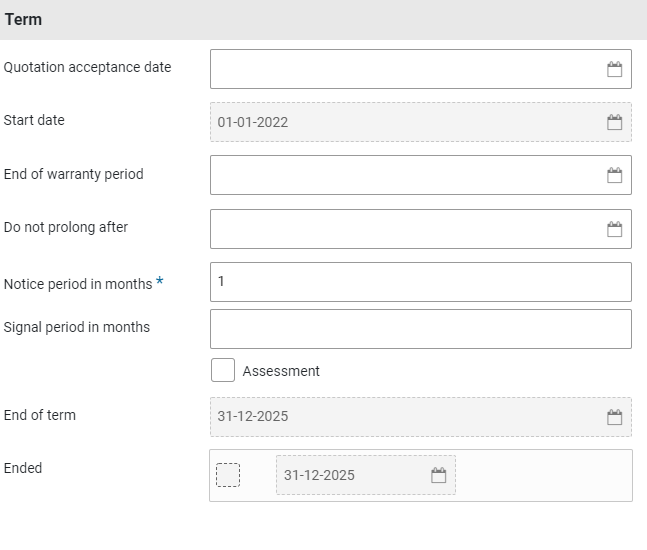Image resolution: width=647 pixels, height=550 pixels.
Task: Show calendar for Do not prolong after
Action: tap(614, 229)
